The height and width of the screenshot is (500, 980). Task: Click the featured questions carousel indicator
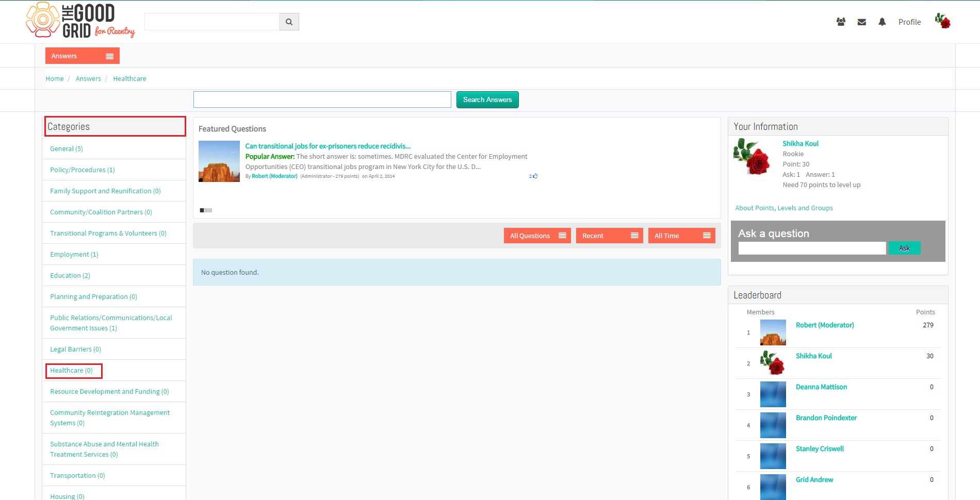(x=206, y=210)
